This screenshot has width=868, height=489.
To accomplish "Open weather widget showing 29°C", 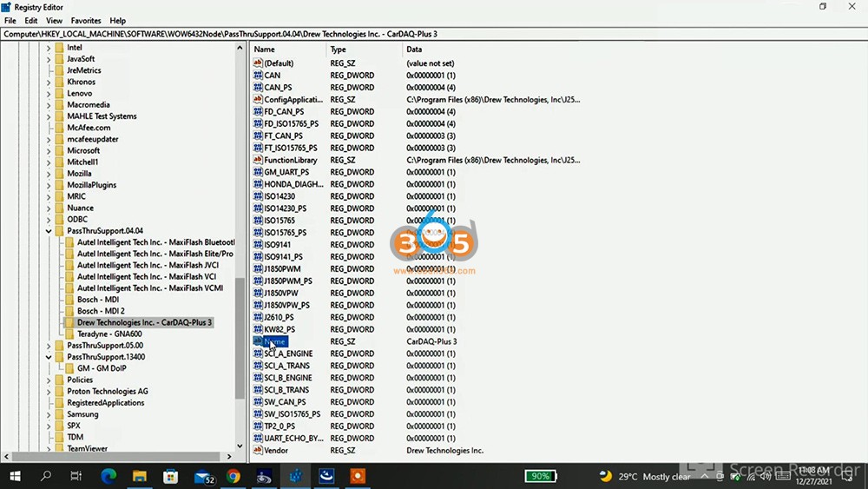I will 645,476.
